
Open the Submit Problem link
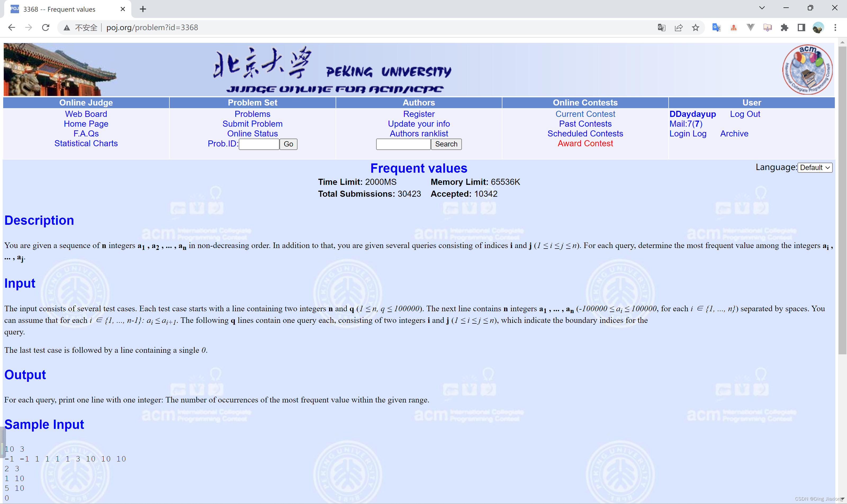[252, 124]
